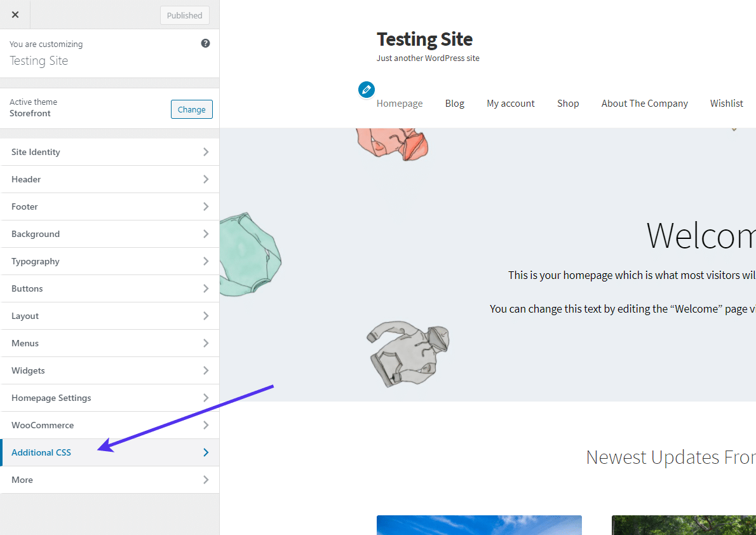Open the My account navigation link

coord(510,104)
